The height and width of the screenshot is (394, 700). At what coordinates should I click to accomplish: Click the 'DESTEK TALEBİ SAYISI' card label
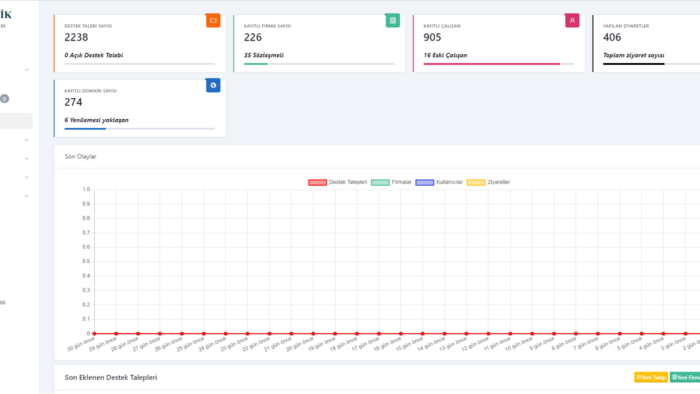(88, 26)
